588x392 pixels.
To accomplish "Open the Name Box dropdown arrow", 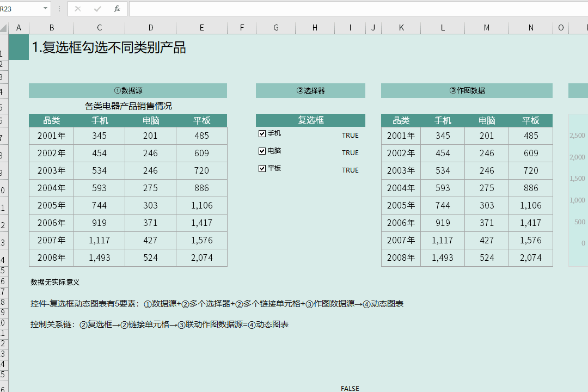I will click(x=45, y=8).
